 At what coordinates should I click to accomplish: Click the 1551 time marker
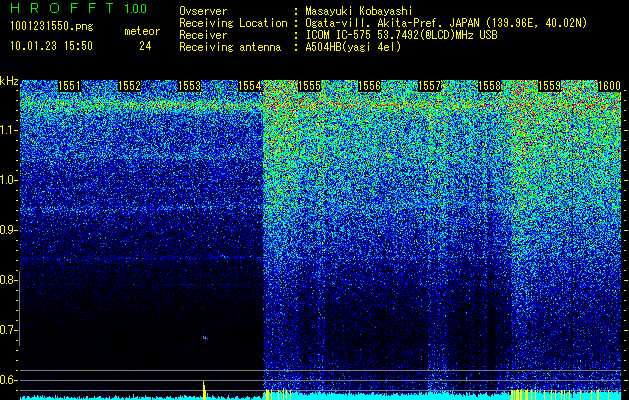(69, 86)
